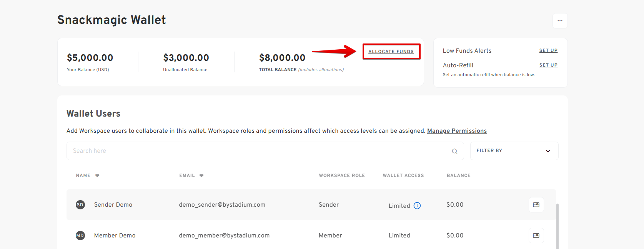This screenshot has width=644, height=249.
Task: Click the Allocate Funds link
Action: click(391, 52)
